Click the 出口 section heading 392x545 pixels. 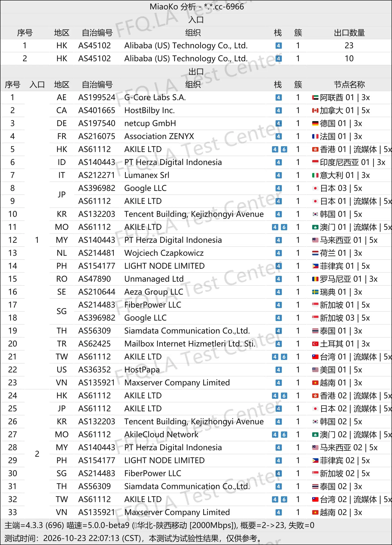pos(196,72)
